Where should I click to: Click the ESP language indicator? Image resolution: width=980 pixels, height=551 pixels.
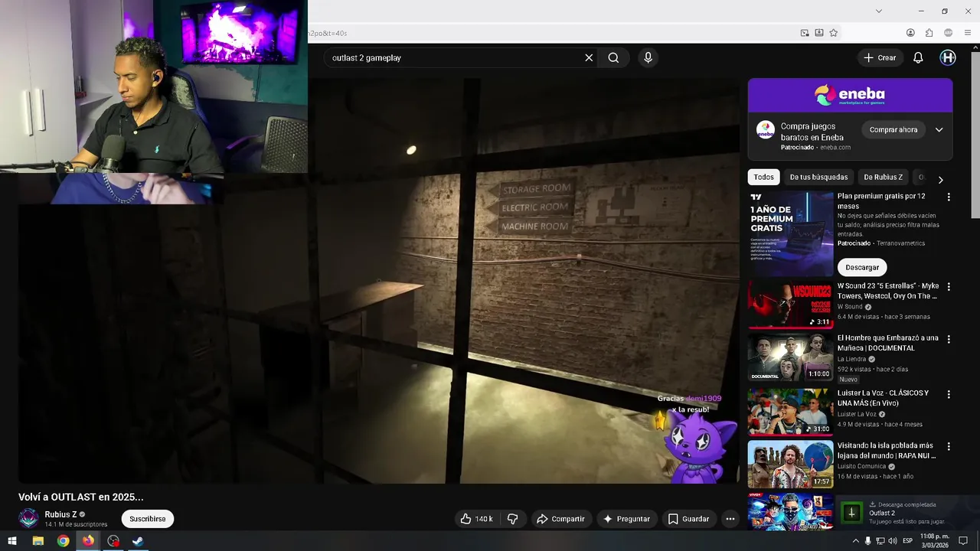[x=908, y=541]
